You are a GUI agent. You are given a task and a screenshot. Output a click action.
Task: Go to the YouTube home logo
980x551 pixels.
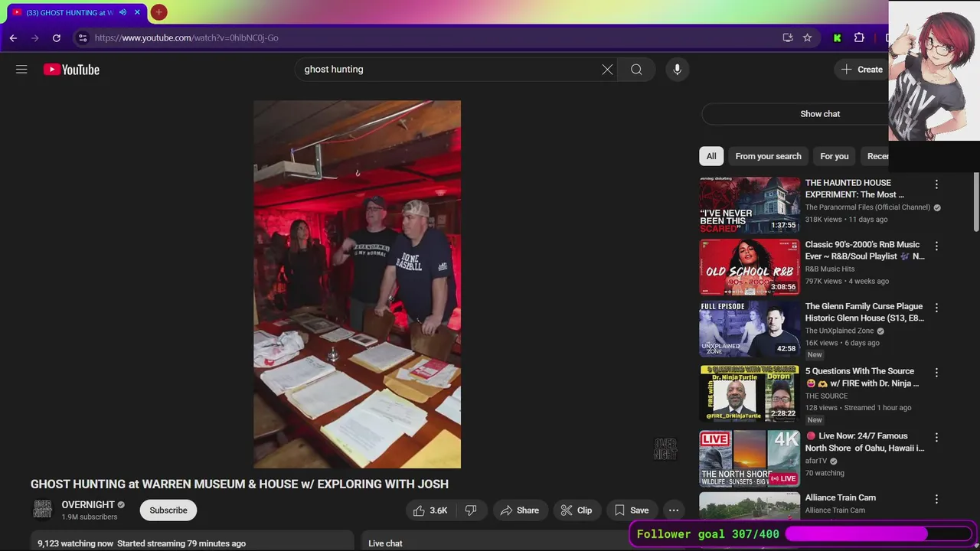[71, 70]
